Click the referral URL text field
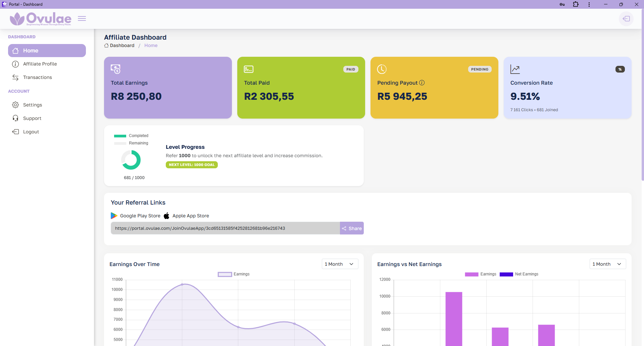 tap(225, 228)
